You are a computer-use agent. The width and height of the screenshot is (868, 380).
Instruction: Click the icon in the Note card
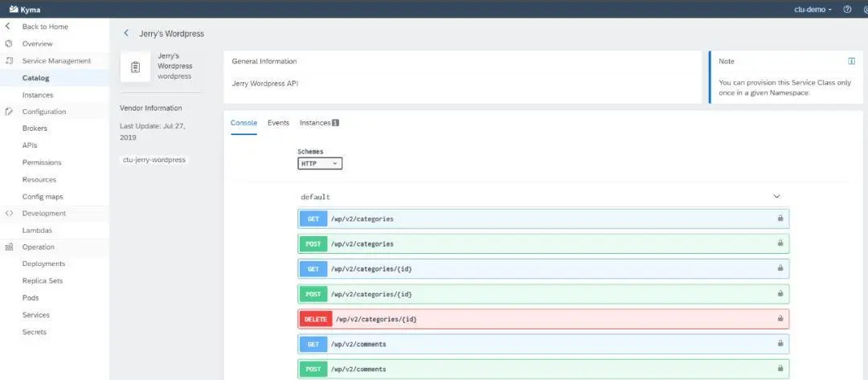(x=851, y=61)
